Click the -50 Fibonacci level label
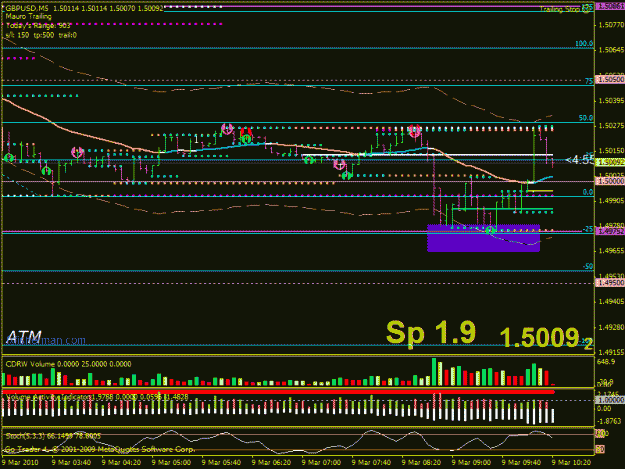The height and width of the screenshot is (469, 625). click(588, 266)
